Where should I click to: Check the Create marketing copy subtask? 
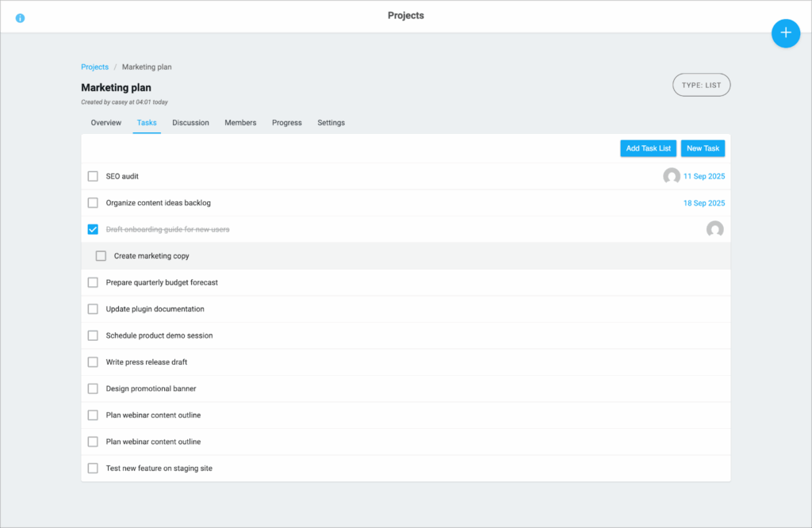point(101,256)
